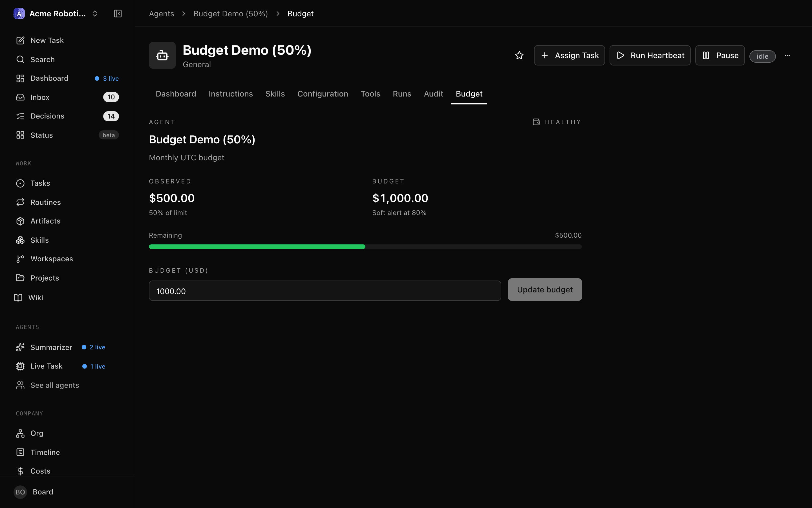Click the 1 live indicator beside Live Task
The width and height of the screenshot is (812, 508).
click(x=94, y=367)
